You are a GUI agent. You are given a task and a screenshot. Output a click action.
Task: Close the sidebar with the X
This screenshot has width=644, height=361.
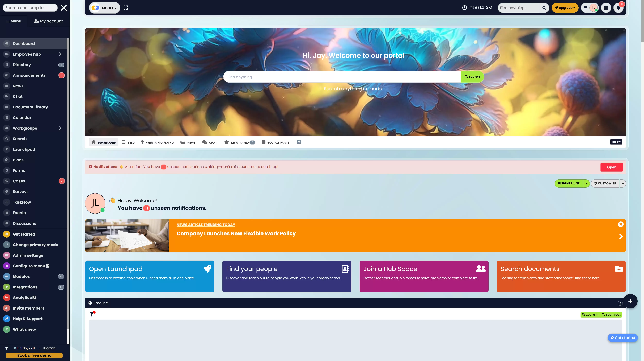(x=64, y=8)
